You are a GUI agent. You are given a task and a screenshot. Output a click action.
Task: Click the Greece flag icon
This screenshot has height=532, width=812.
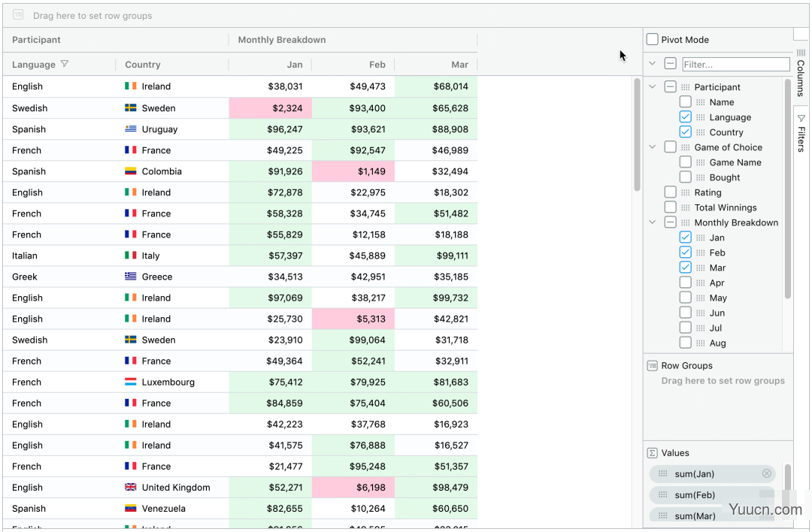(x=131, y=277)
